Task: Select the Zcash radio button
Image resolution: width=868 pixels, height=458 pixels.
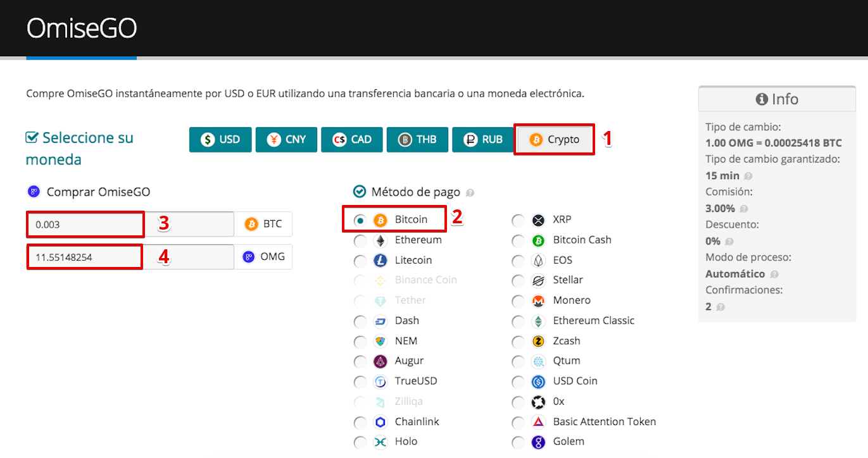Action: [x=519, y=342]
